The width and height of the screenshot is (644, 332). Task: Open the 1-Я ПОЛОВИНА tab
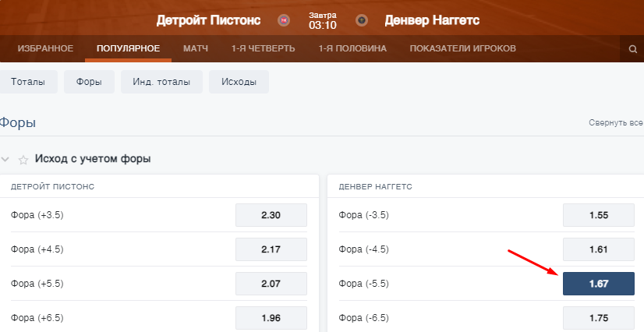click(x=352, y=48)
